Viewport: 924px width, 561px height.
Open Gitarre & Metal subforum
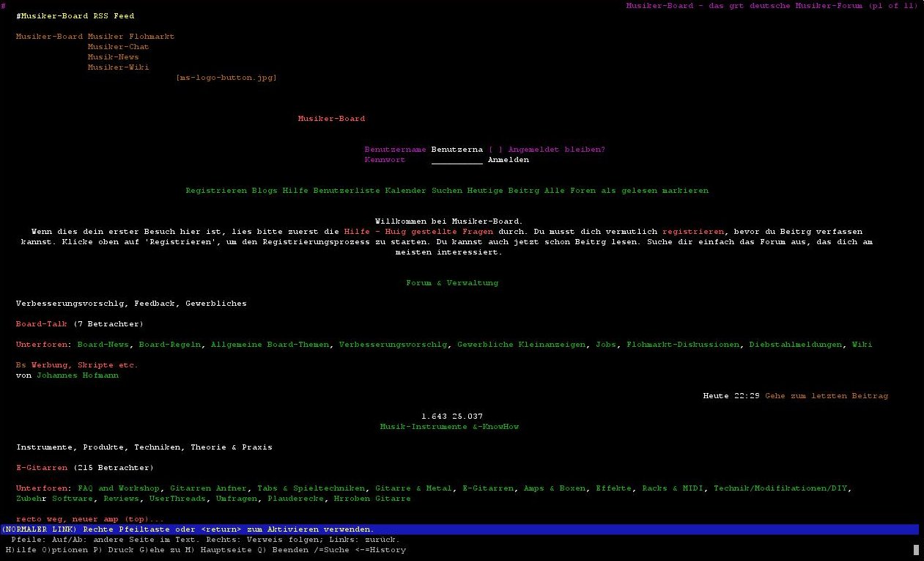(413, 488)
